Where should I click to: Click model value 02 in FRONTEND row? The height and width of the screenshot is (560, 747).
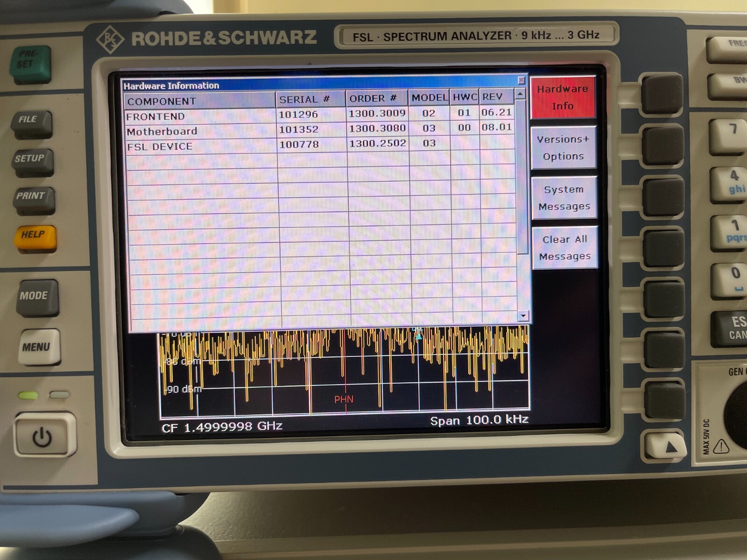429,113
